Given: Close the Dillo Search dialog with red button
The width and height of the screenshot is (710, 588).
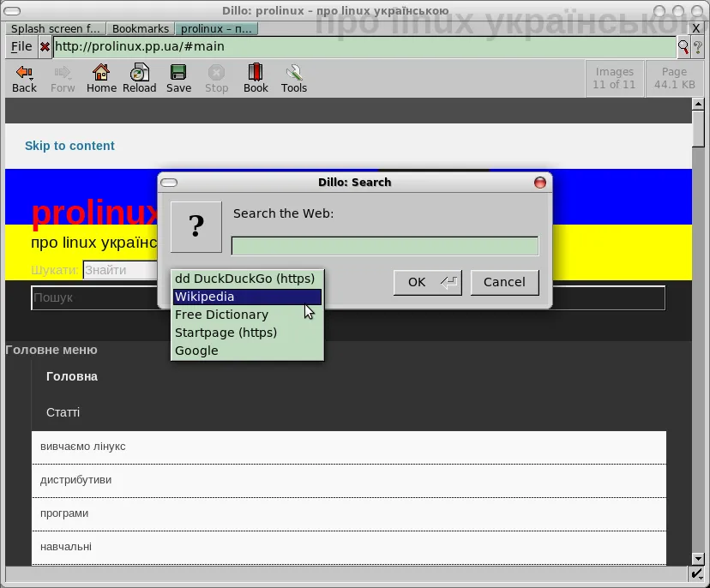Looking at the screenshot, I should coord(539,183).
